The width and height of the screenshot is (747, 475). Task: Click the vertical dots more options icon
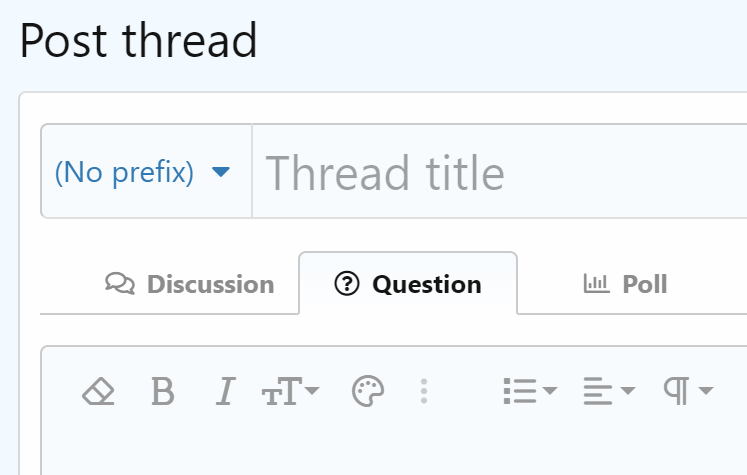(424, 391)
